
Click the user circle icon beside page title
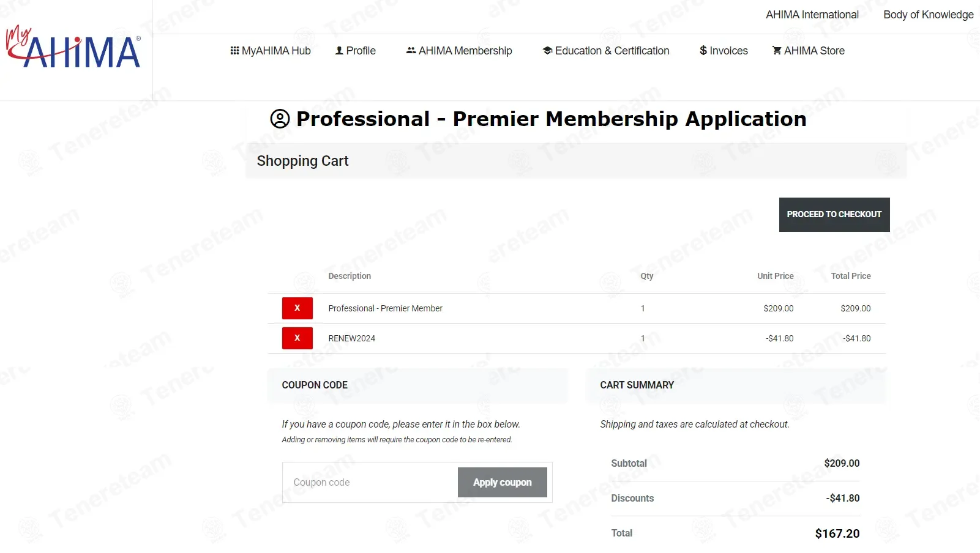tap(280, 119)
